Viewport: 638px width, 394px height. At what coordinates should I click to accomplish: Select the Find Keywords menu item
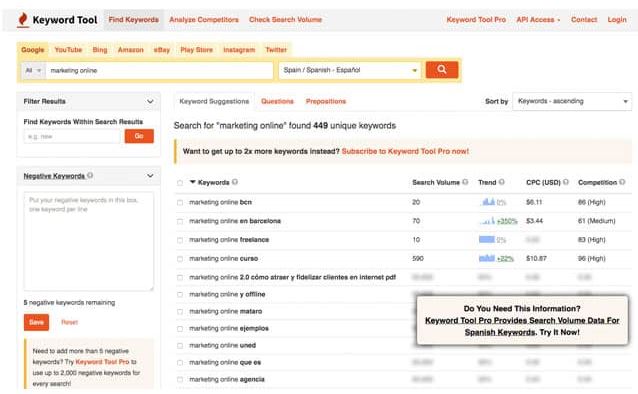coord(133,20)
